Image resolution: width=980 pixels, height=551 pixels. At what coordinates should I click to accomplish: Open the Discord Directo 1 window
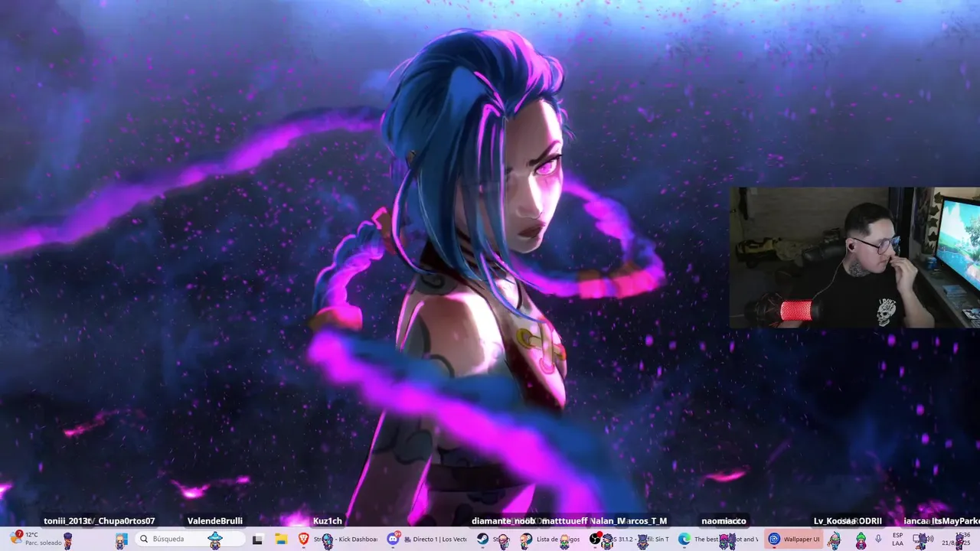coord(427,539)
